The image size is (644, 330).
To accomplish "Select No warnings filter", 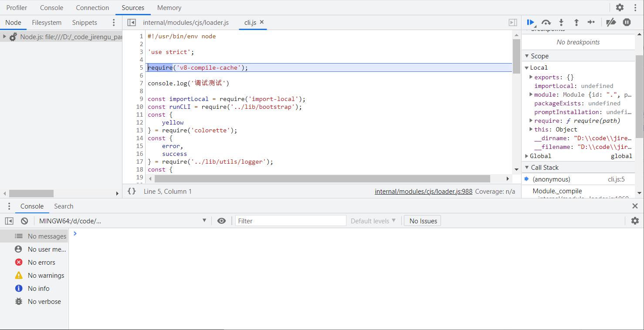I will (34, 275).
